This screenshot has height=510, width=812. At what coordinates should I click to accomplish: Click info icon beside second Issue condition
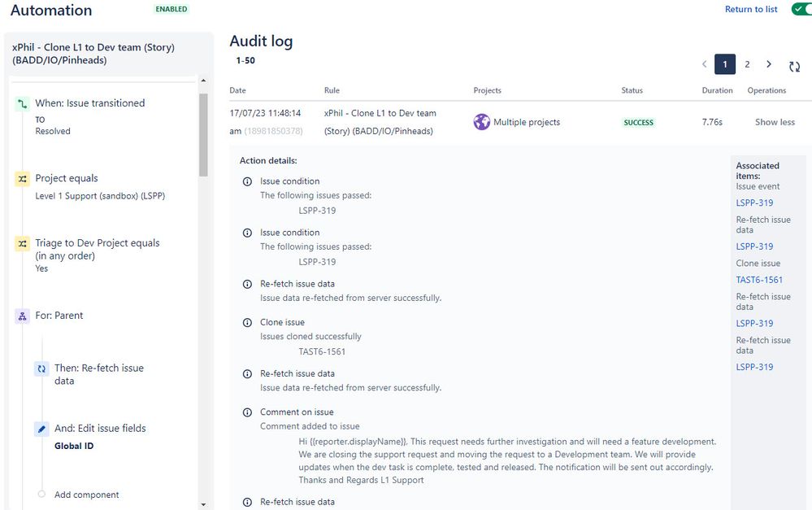point(248,233)
